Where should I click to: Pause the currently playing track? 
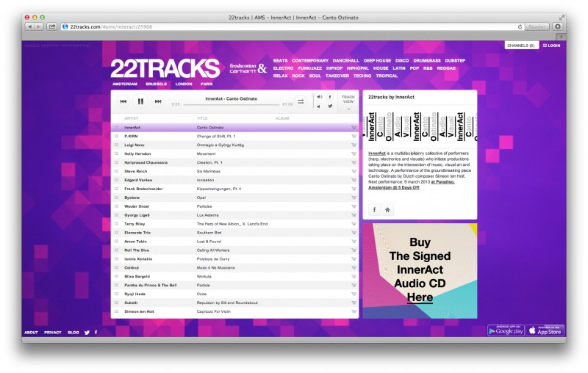click(x=140, y=101)
